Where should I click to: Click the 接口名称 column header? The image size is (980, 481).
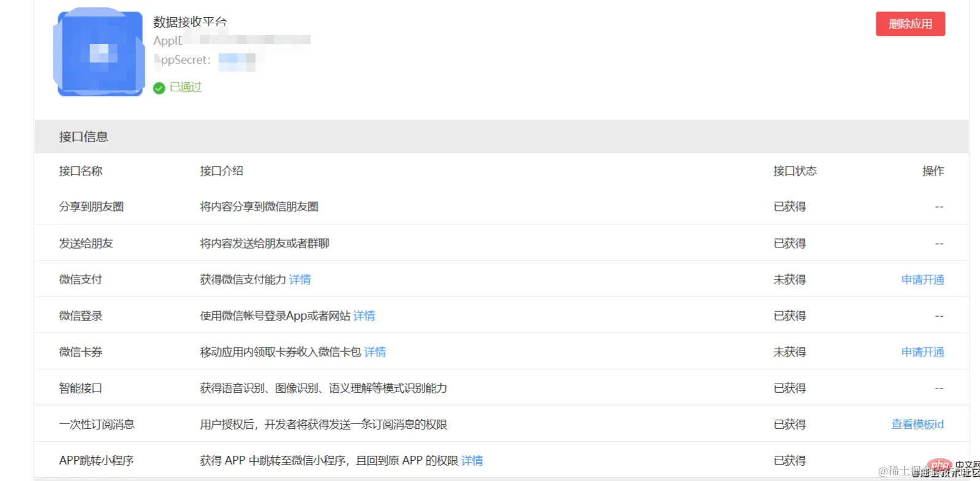click(x=80, y=171)
